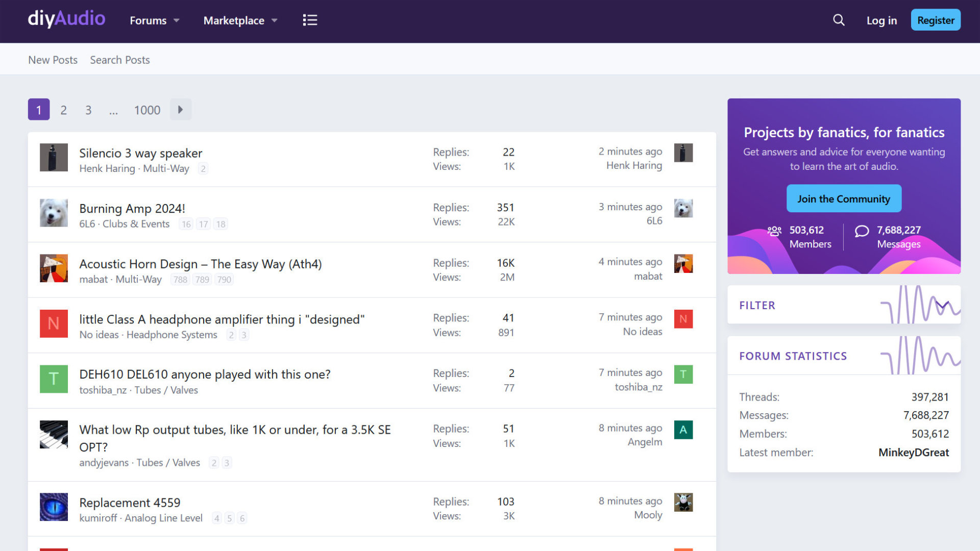This screenshot has width=980, height=551.
Task: Open the search magnifier icon
Action: [x=839, y=20]
